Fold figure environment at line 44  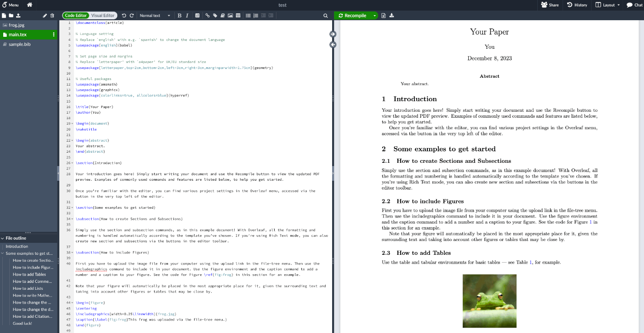[73, 303]
